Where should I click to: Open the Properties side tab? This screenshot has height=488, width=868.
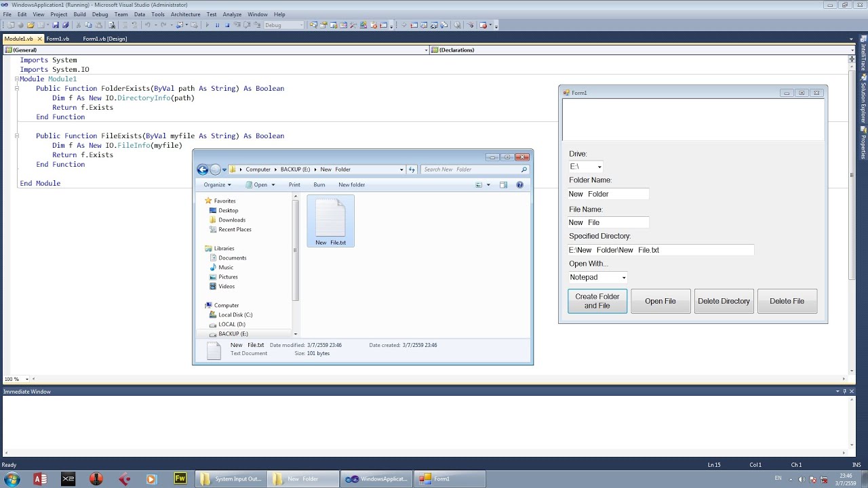coord(863,143)
